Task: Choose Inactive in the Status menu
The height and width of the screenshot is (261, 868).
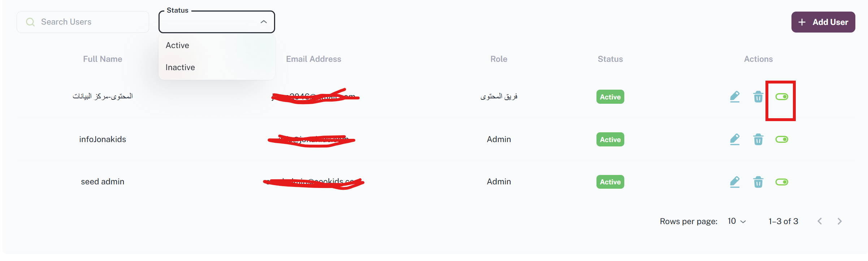Action: [180, 67]
